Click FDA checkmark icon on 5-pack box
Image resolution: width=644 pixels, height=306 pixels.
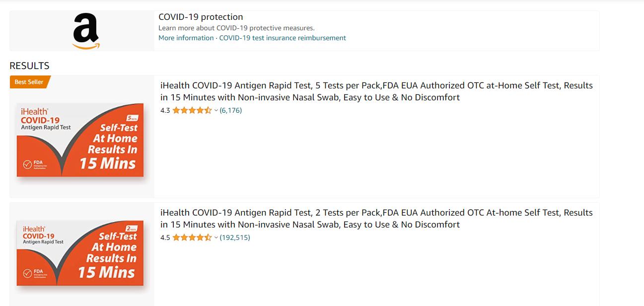28,165
